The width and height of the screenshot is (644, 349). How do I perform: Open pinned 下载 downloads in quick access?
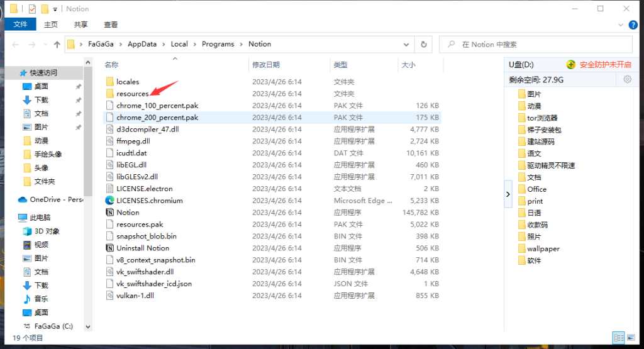36,100
